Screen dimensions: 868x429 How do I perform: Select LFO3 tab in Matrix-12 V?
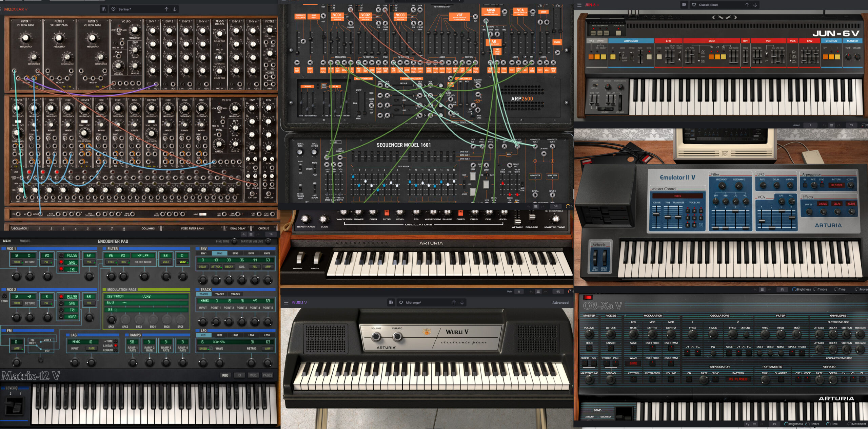(235, 335)
